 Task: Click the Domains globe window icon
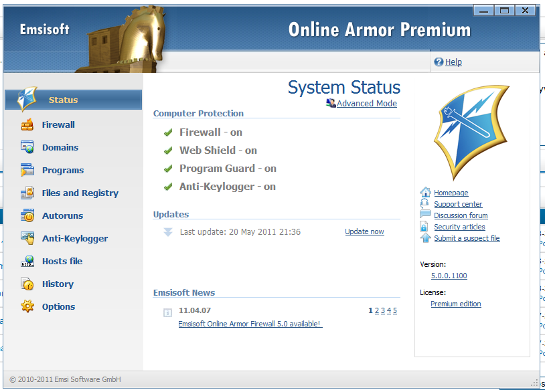[x=27, y=147]
